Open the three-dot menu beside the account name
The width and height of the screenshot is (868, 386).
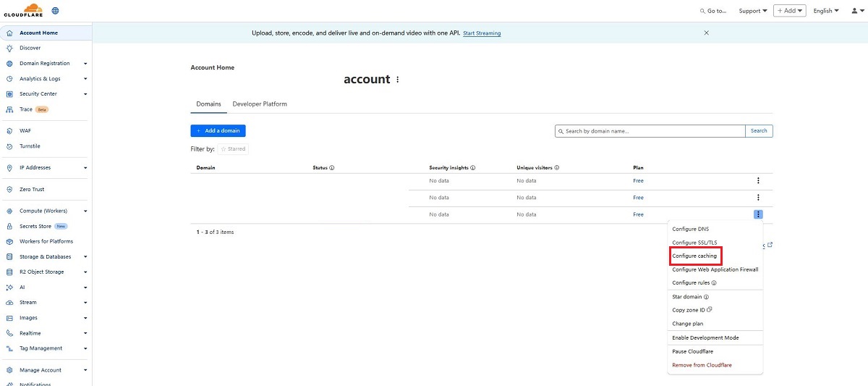397,80
